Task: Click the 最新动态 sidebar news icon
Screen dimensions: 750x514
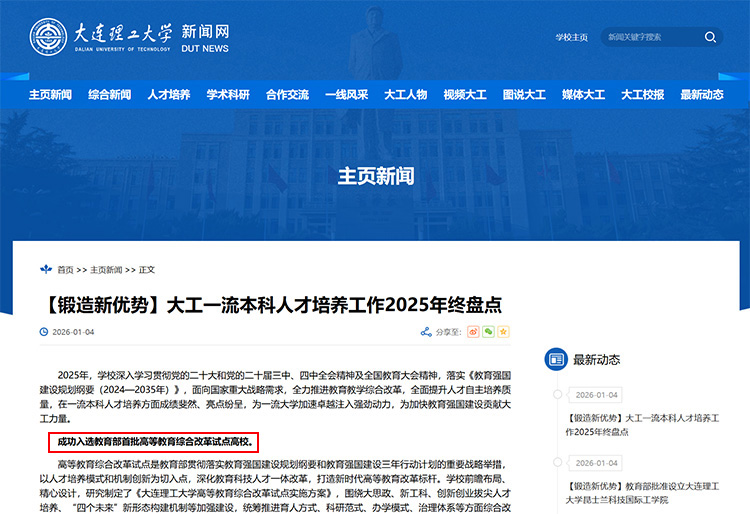Action: pyautogui.click(x=556, y=359)
